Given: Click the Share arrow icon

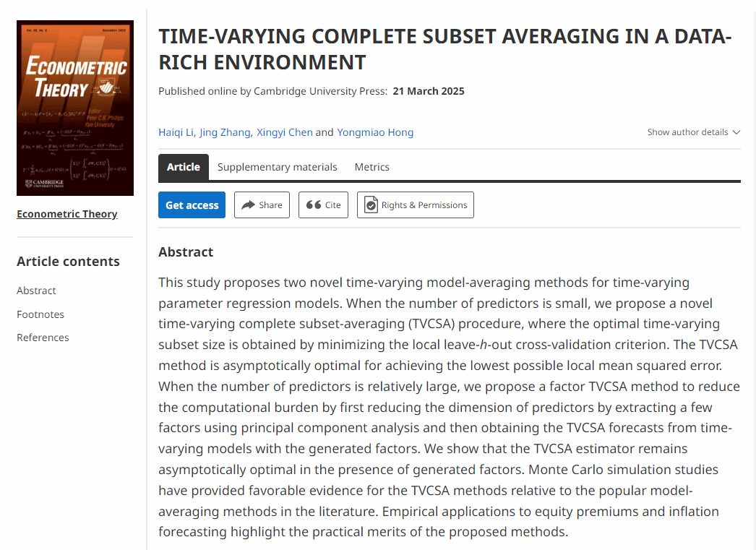Looking at the screenshot, I should pyautogui.click(x=248, y=205).
